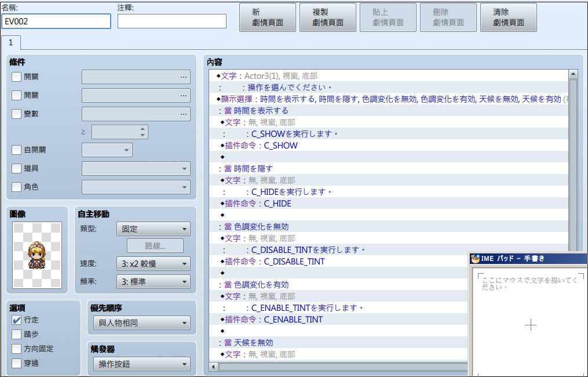Open the second 開關 switch selector ellipsis

point(184,95)
